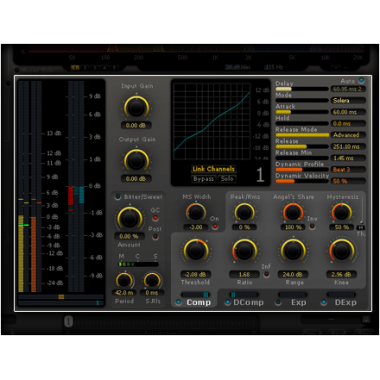Open the Release Mode value showing Advanced
This screenshot has width=380, height=380.
click(348, 135)
